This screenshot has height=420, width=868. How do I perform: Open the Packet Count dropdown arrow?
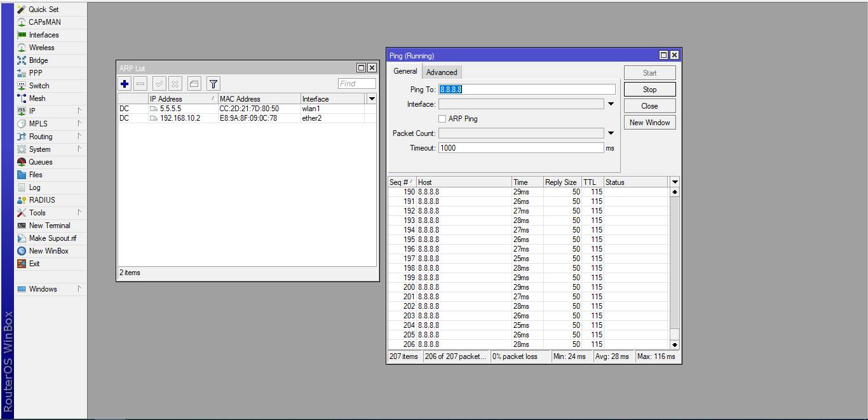[611, 133]
